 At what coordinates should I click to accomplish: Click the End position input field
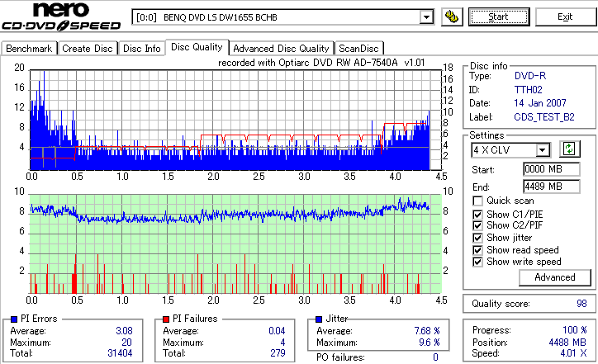(552, 187)
